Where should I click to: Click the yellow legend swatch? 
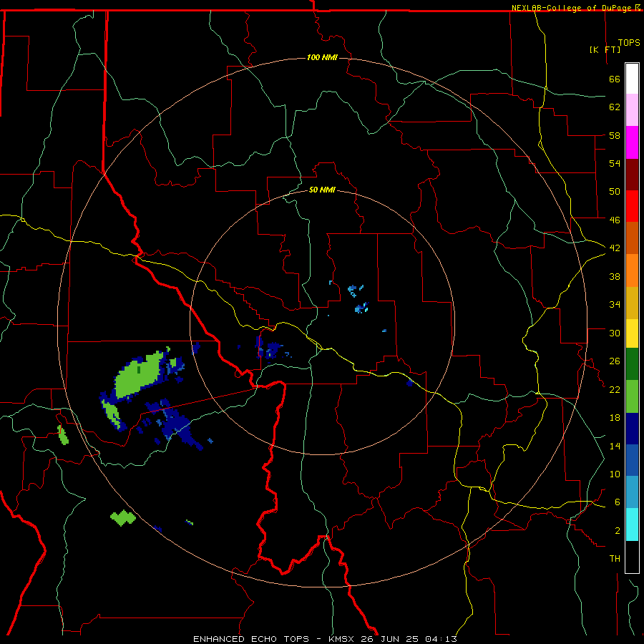[x=632, y=333]
